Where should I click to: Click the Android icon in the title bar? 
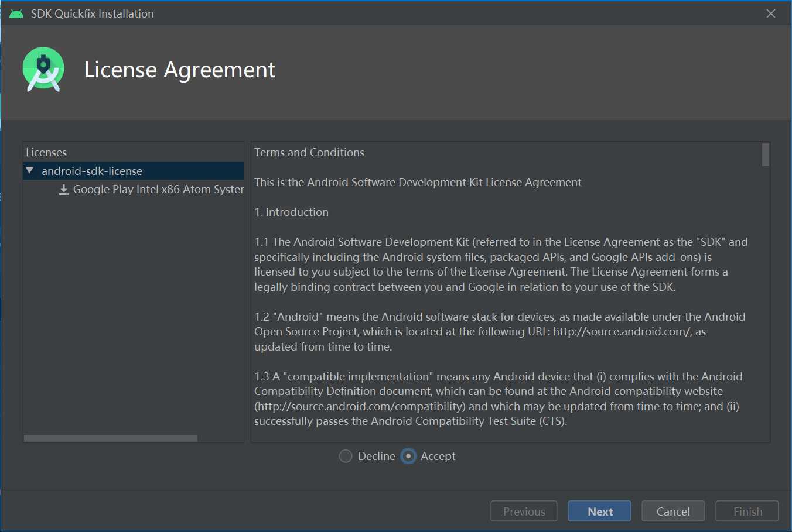point(16,13)
